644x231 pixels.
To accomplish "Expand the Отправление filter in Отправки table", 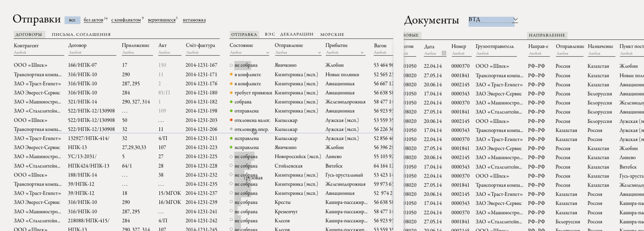I will (319, 53).
